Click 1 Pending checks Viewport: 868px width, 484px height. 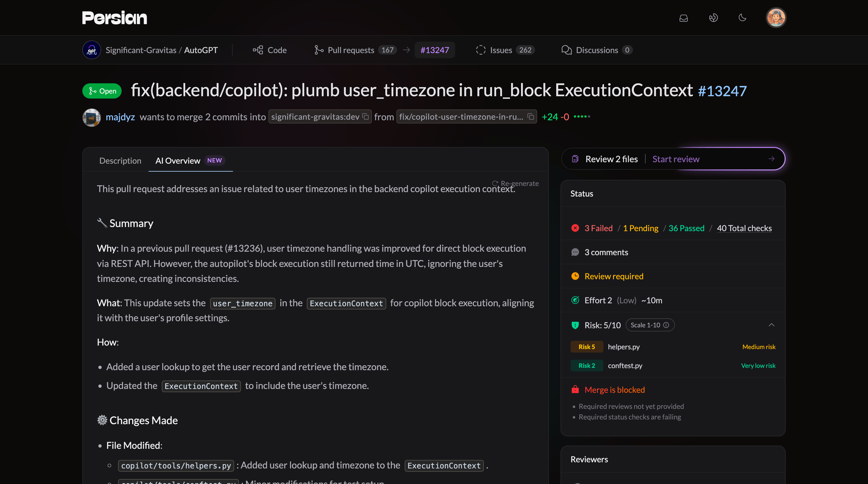coord(641,228)
